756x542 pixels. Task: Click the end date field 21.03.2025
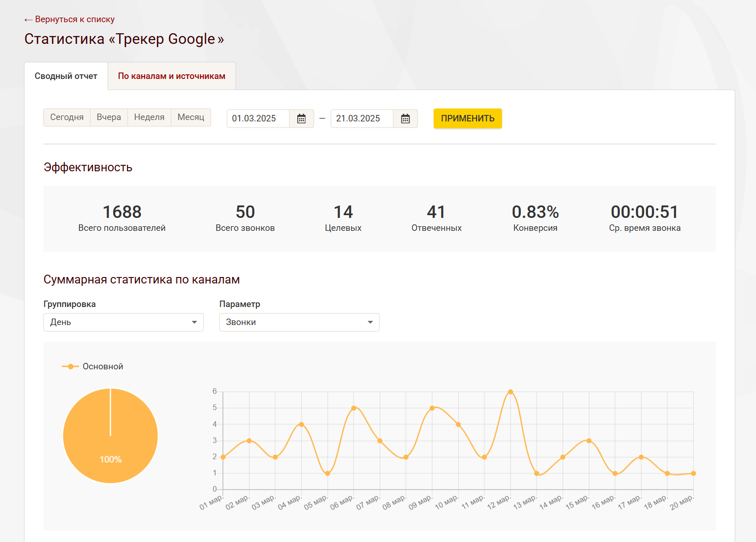pos(362,119)
